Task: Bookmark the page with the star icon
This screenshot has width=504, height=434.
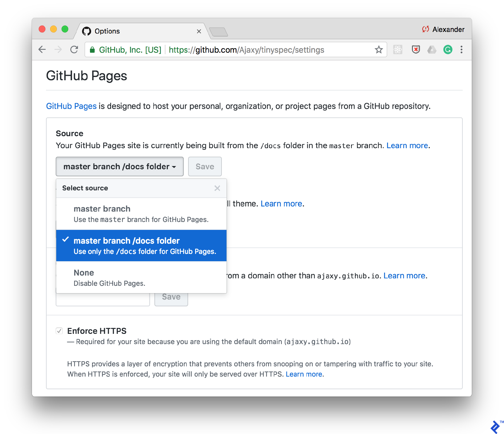Action: tap(379, 49)
